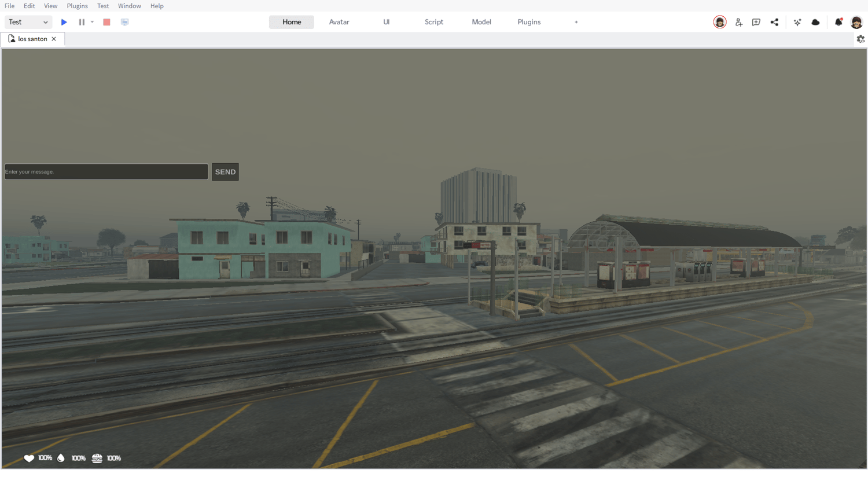The image size is (868, 488).
Task: Switch to the Avatar ribbon tab
Action: pos(339,22)
